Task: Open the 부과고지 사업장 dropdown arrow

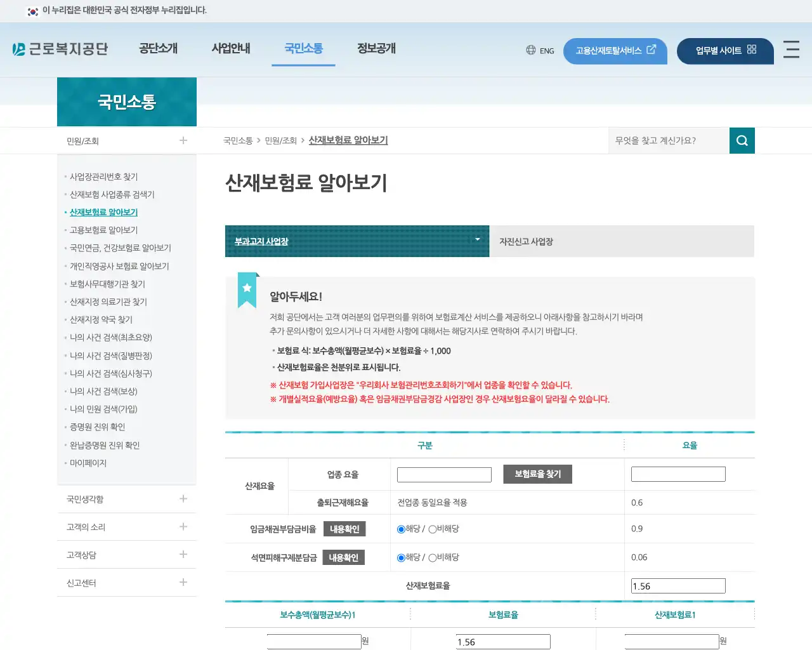Action: 477,240
